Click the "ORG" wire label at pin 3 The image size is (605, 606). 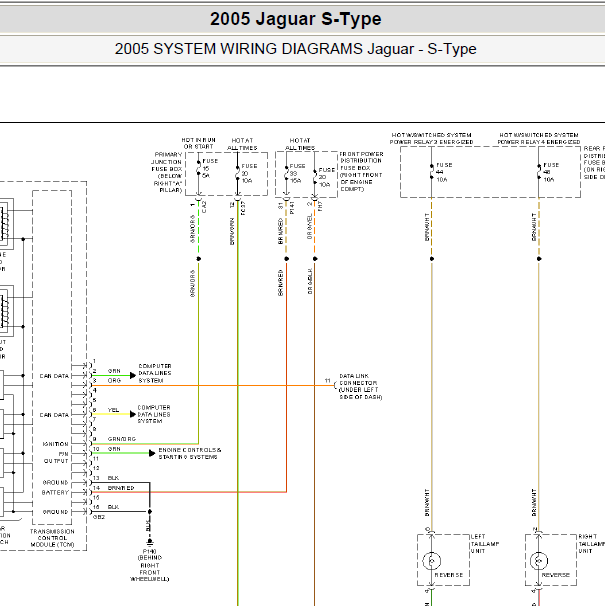(x=114, y=381)
